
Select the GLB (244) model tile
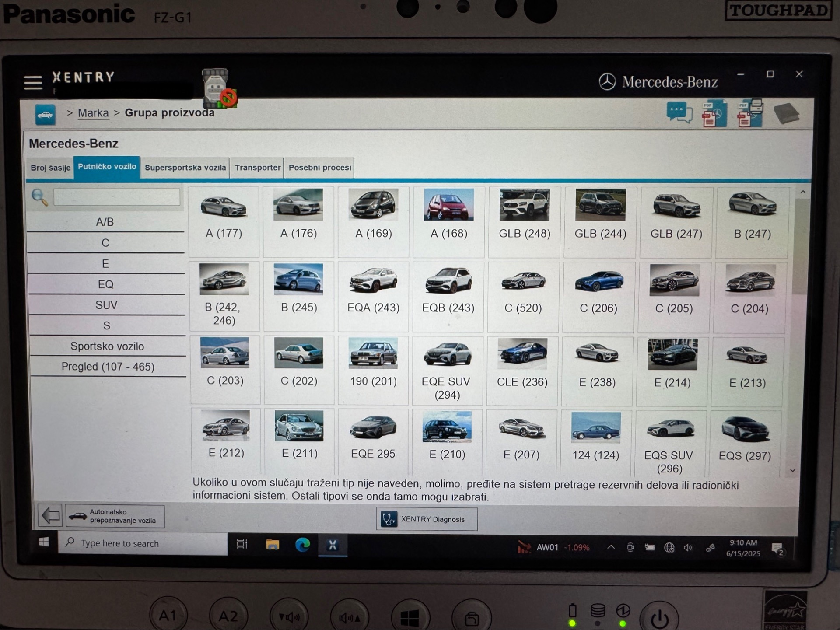click(600, 222)
